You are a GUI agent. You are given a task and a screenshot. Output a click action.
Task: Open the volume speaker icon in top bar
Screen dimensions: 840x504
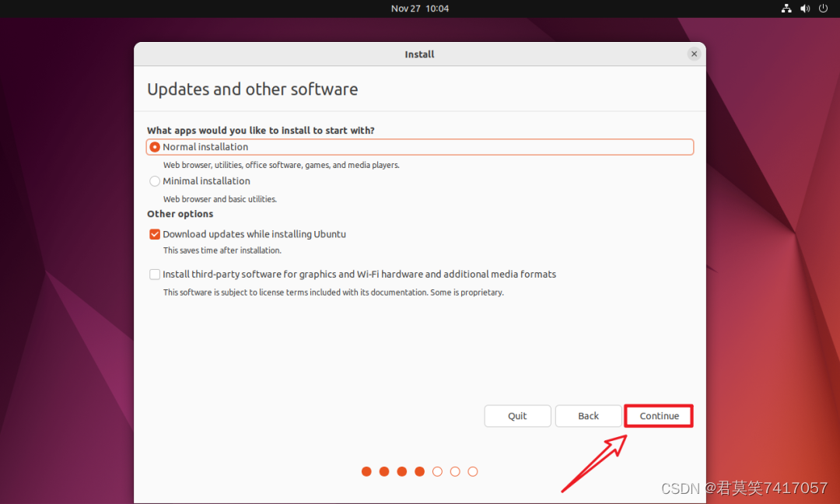click(x=805, y=9)
